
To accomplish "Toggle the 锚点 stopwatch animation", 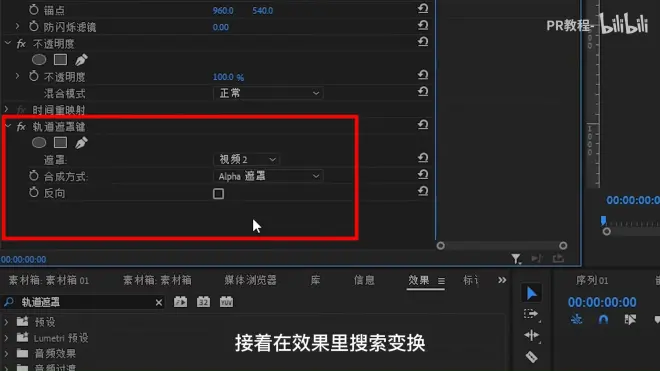I will tap(34, 10).
